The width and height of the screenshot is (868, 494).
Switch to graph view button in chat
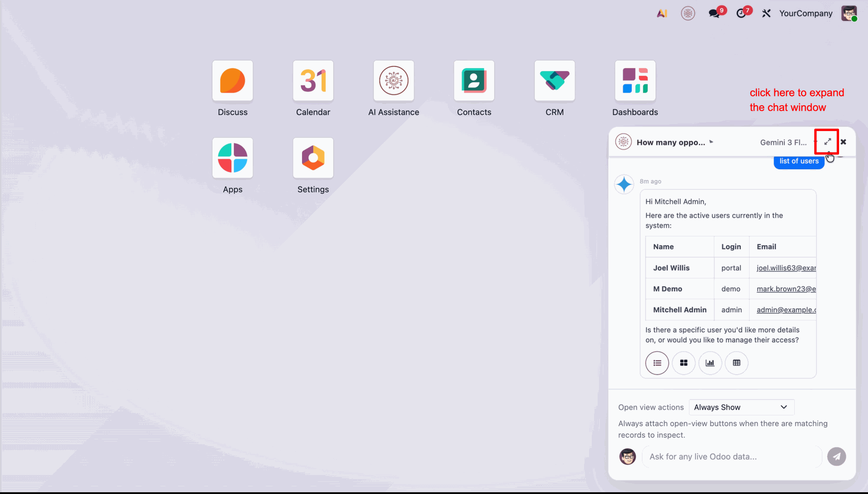[x=710, y=363]
